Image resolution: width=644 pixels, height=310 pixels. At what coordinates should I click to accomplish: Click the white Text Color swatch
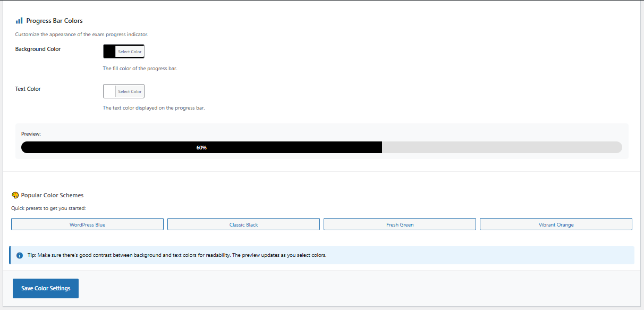(x=109, y=91)
